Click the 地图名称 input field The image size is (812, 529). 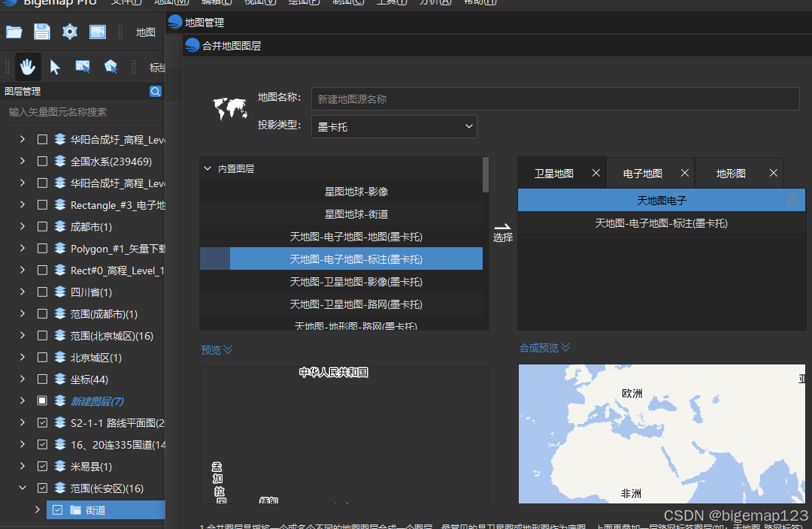pos(555,99)
